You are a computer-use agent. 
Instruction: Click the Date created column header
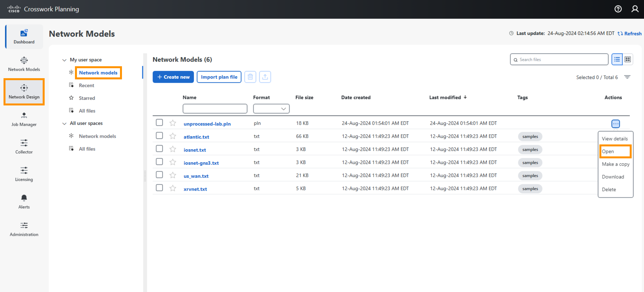pos(355,97)
